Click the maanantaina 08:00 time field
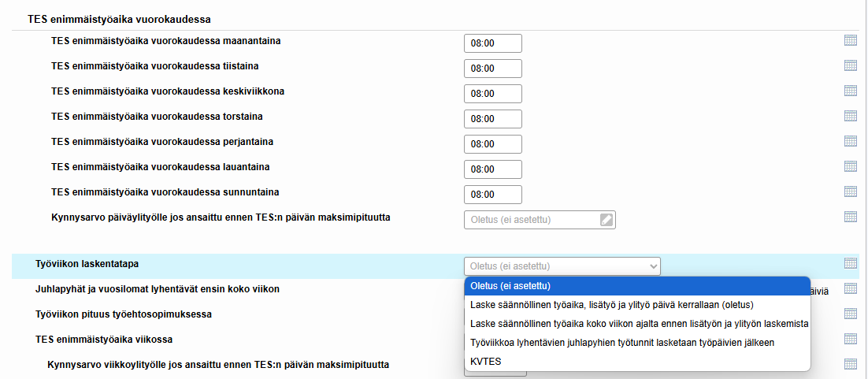868x379 pixels. tap(492, 43)
